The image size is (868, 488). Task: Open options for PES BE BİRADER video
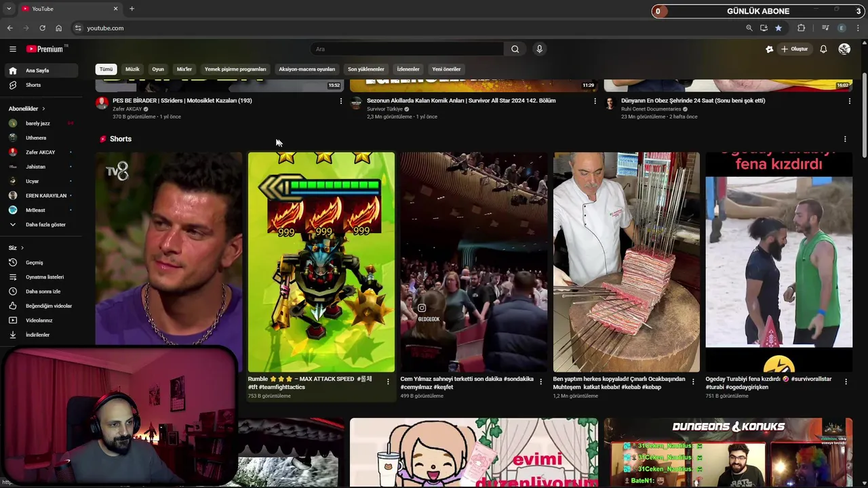coord(340,101)
